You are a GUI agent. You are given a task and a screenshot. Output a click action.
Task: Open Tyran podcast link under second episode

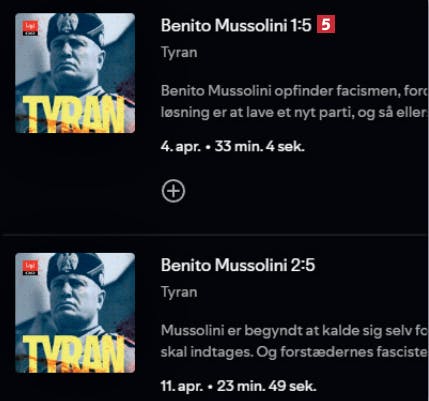pos(179,292)
